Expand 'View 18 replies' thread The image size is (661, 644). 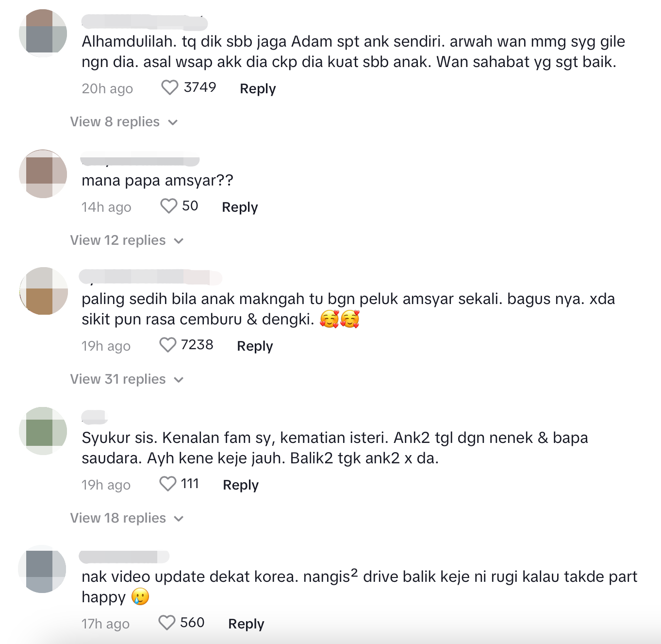point(127,518)
